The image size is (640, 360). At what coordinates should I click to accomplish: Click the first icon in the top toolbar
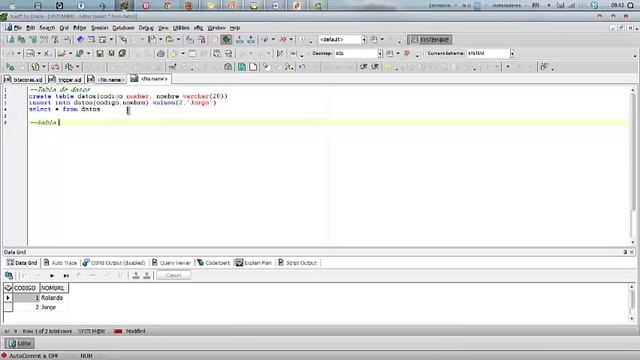coord(11,40)
